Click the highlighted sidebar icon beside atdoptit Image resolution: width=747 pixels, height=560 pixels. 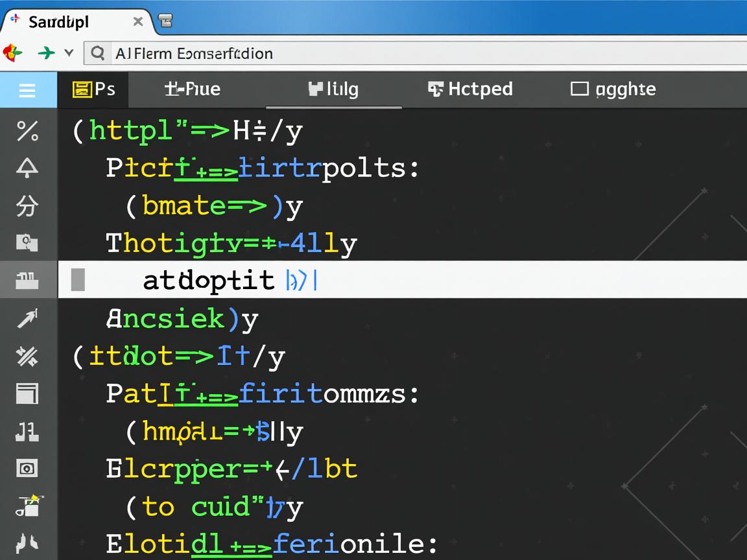pyautogui.click(x=27, y=281)
